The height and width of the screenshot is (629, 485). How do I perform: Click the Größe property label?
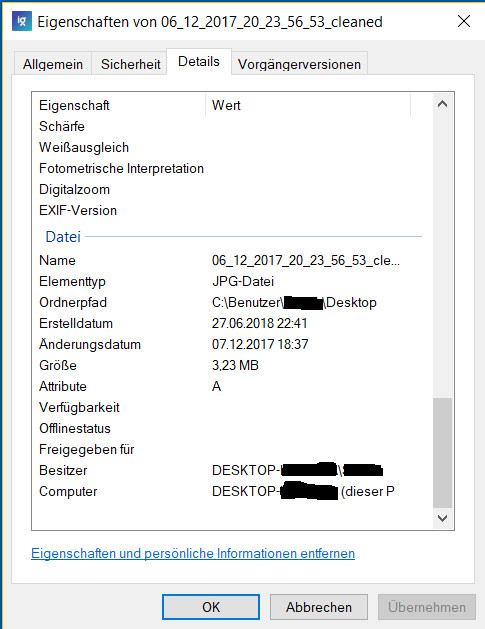tap(58, 365)
